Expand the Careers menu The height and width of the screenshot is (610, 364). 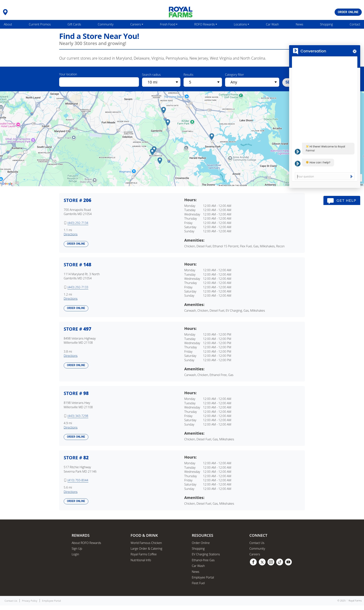137,24
